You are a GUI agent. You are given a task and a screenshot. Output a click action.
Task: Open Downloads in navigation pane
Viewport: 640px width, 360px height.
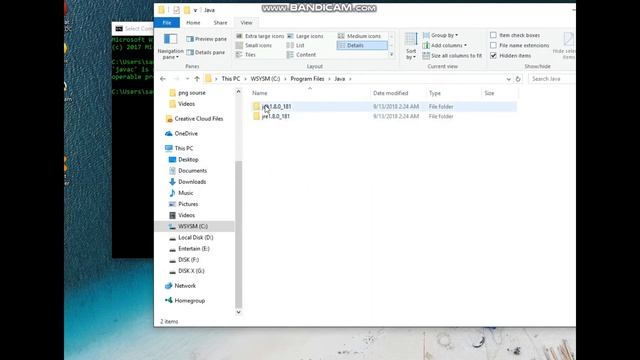click(192, 182)
